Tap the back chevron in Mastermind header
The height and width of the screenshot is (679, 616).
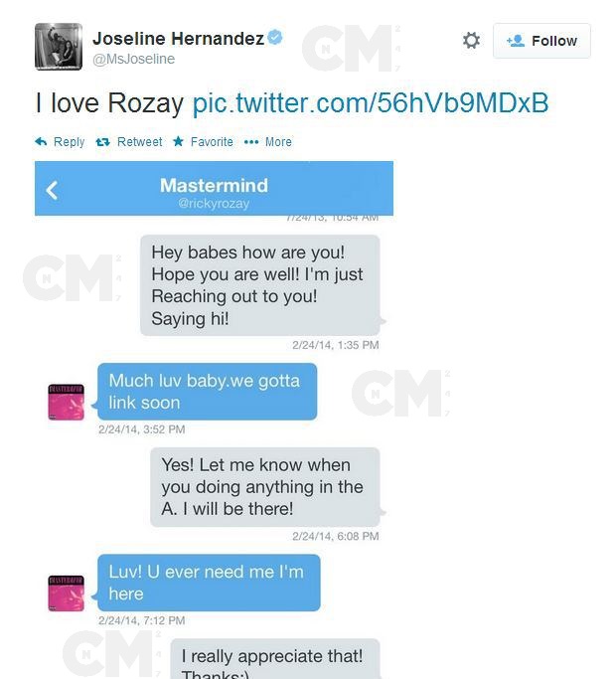(x=52, y=190)
